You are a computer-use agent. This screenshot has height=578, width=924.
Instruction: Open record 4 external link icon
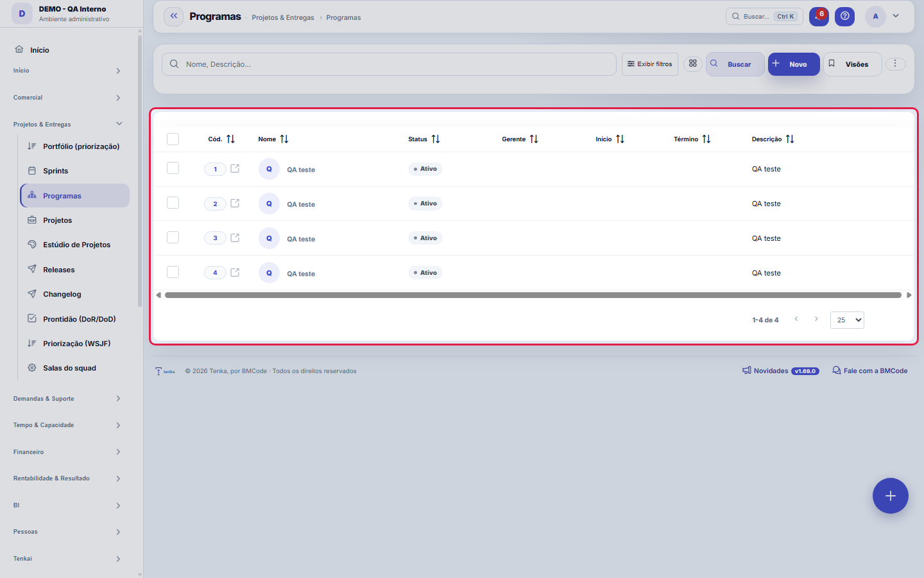click(x=235, y=272)
